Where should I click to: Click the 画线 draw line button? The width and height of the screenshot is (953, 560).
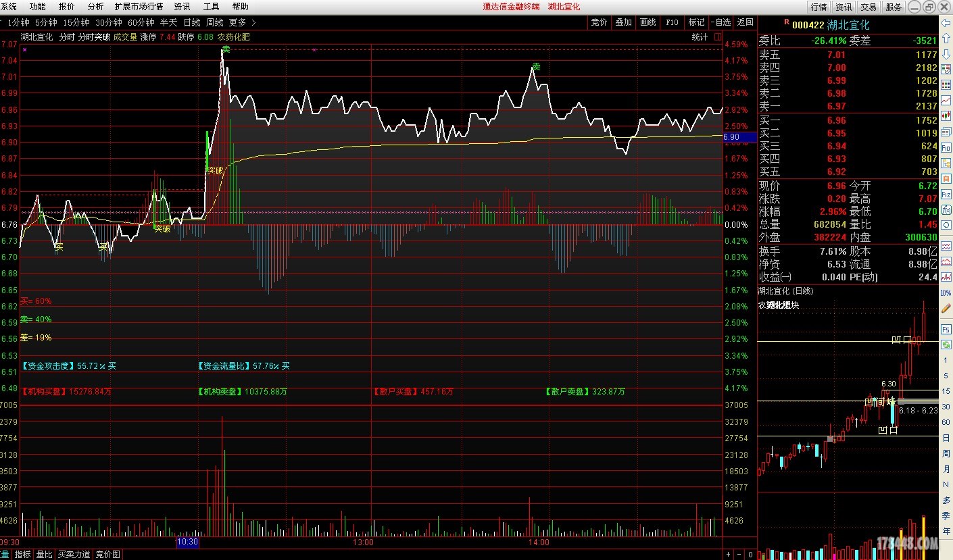click(x=648, y=22)
